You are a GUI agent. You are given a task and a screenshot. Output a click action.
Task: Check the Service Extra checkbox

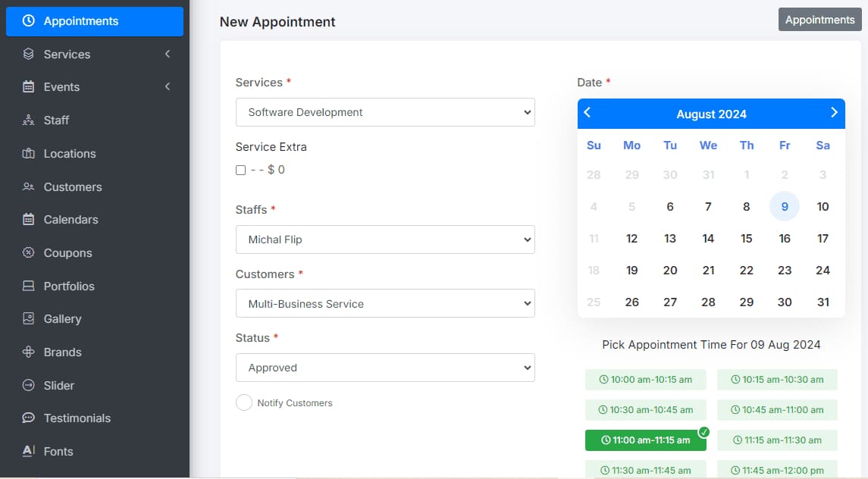coord(241,171)
